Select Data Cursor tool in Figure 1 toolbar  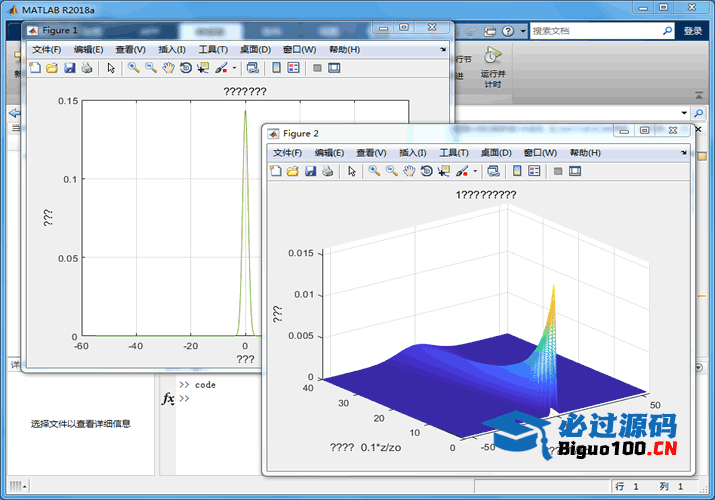click(203, 68)
